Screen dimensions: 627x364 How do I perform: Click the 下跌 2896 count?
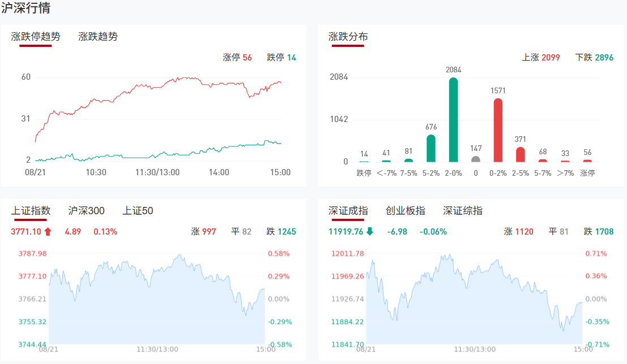tap(594, 58)
